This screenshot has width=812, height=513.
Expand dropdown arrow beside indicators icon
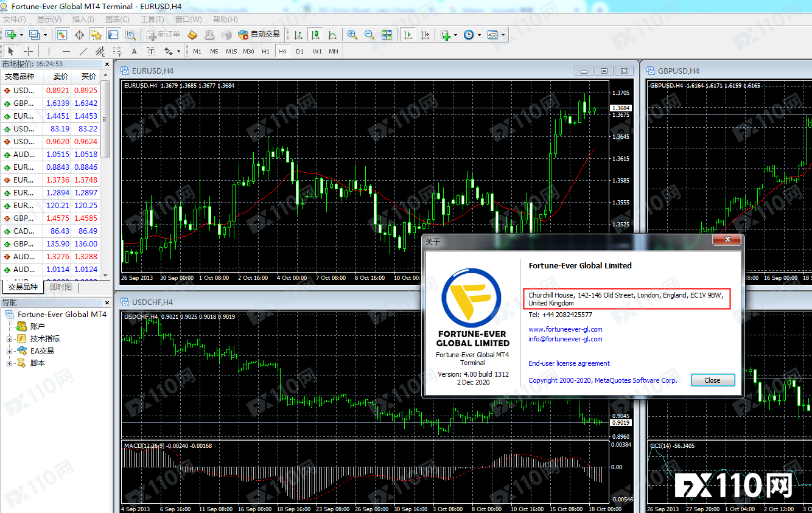[x=456, y=35]
